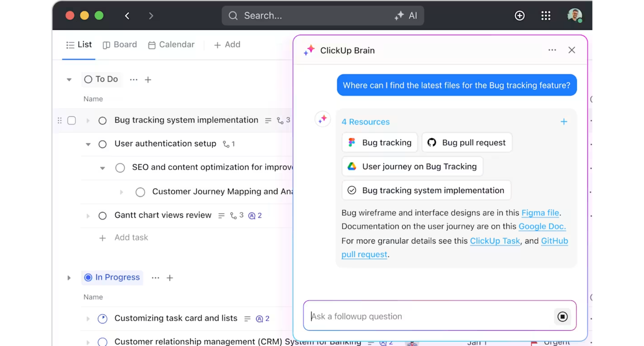
Task: Add a task to In Progress with plus
Action: point(170,278)
